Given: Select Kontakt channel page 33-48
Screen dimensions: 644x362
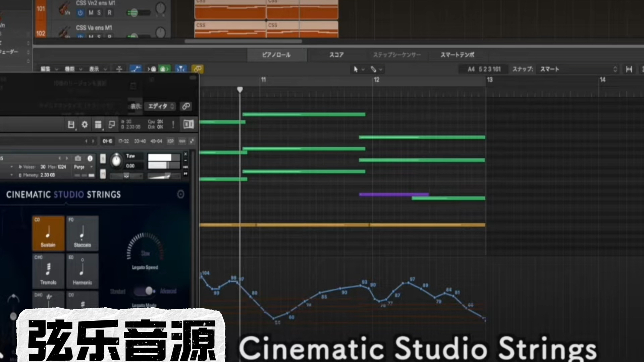Looking at the screenshot, I should [140, 141].
